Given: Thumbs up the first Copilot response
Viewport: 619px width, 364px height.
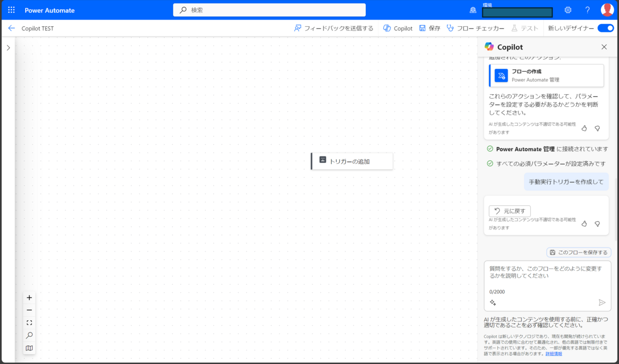Looking at the screenshot, I should pyautogui.click(x=584, y=128).
